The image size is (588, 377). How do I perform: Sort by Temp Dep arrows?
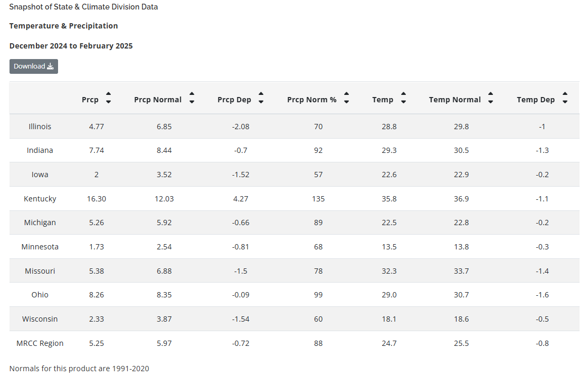(565, 98)
